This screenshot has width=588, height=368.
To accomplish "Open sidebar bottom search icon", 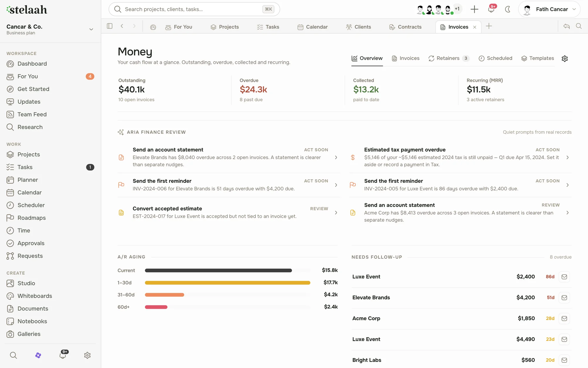I will point(13,355).
